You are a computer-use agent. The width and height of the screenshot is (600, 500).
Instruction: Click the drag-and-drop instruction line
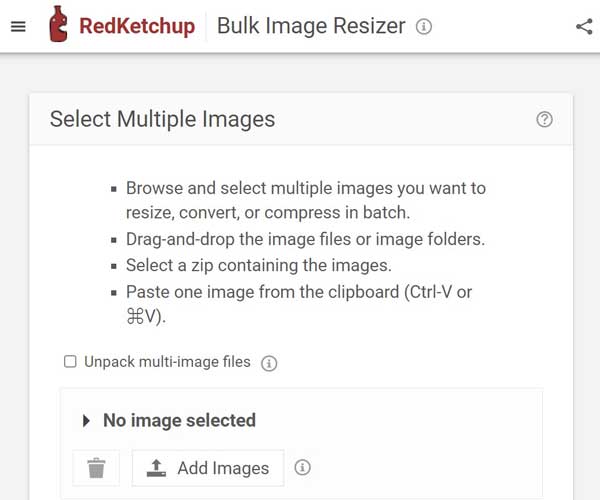click(x=305, y=239)
